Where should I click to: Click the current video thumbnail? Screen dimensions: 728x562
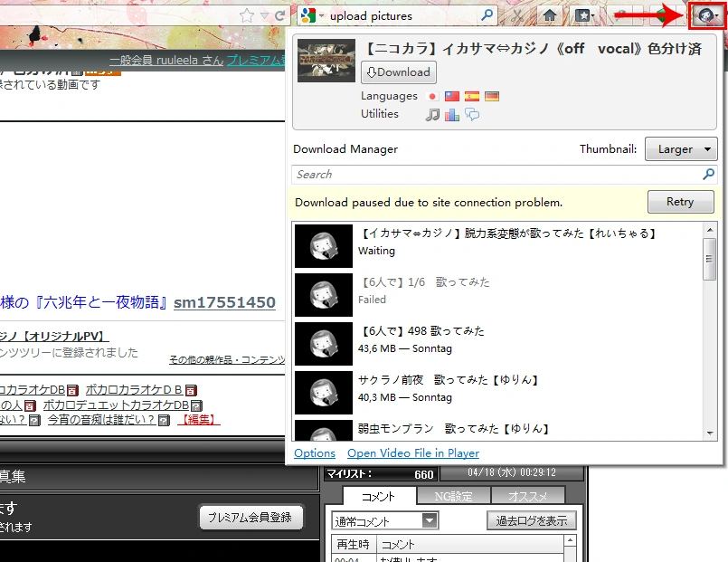coord(326,61)
